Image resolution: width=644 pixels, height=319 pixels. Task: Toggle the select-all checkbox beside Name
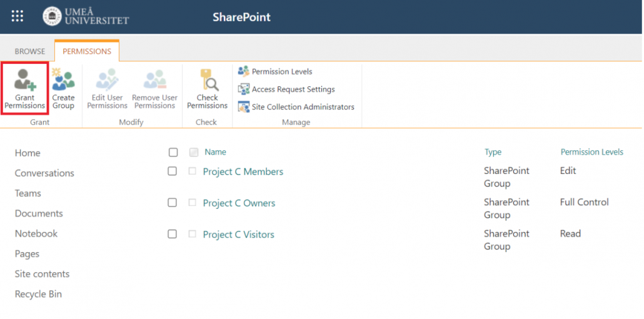coord(173,153)
